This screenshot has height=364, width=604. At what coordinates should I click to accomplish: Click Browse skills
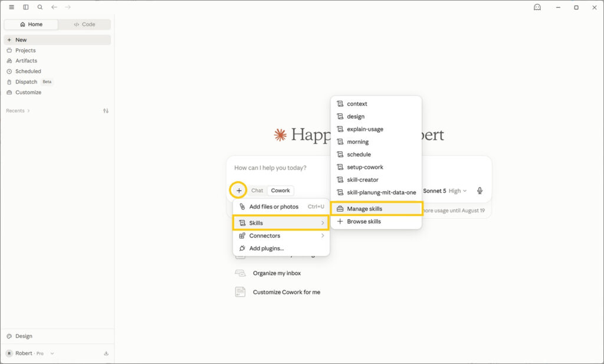[376, 221]
